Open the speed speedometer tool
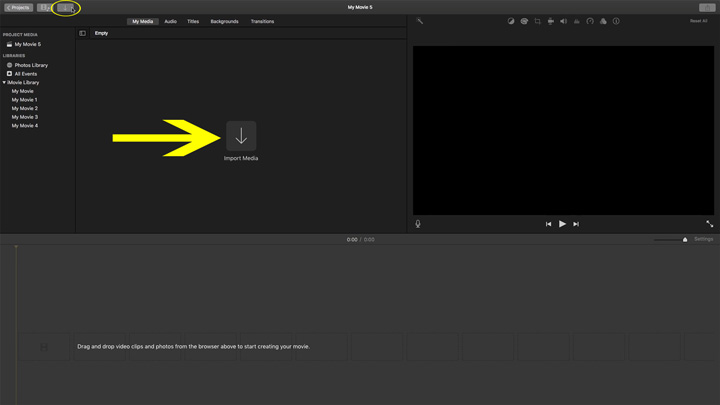The image size is (720, 405). pos(590,21)
